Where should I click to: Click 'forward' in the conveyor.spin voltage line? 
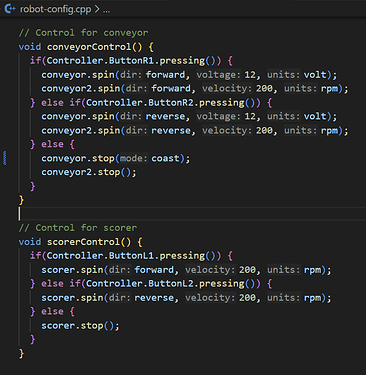click(165, 74)
